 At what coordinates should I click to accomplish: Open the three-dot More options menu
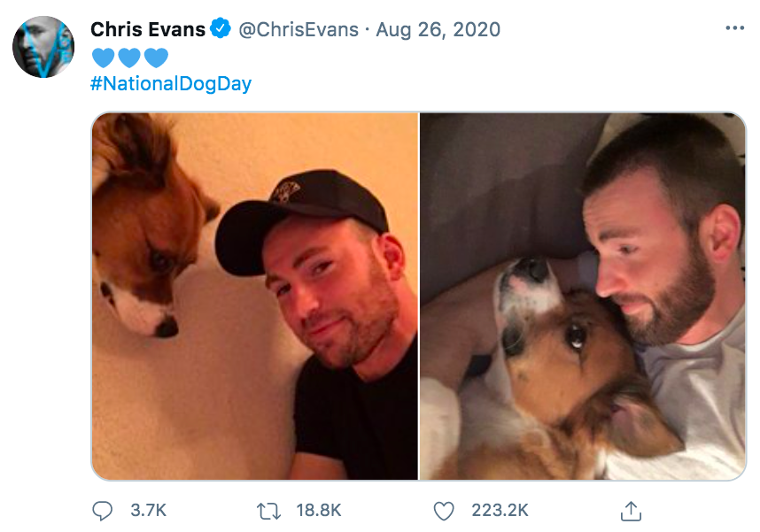pos(734,28)
